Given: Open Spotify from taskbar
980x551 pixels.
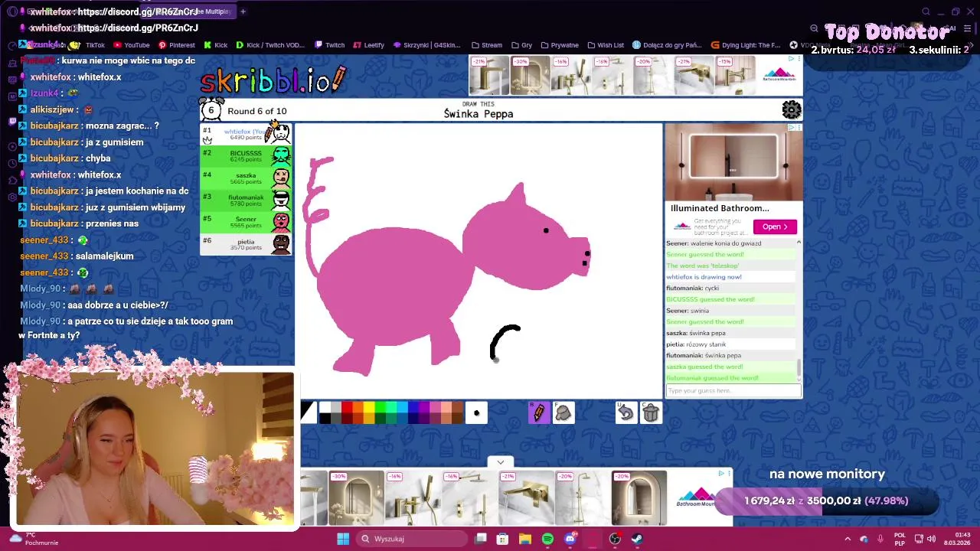Looking at the screenshot, I should click(547, 539).
